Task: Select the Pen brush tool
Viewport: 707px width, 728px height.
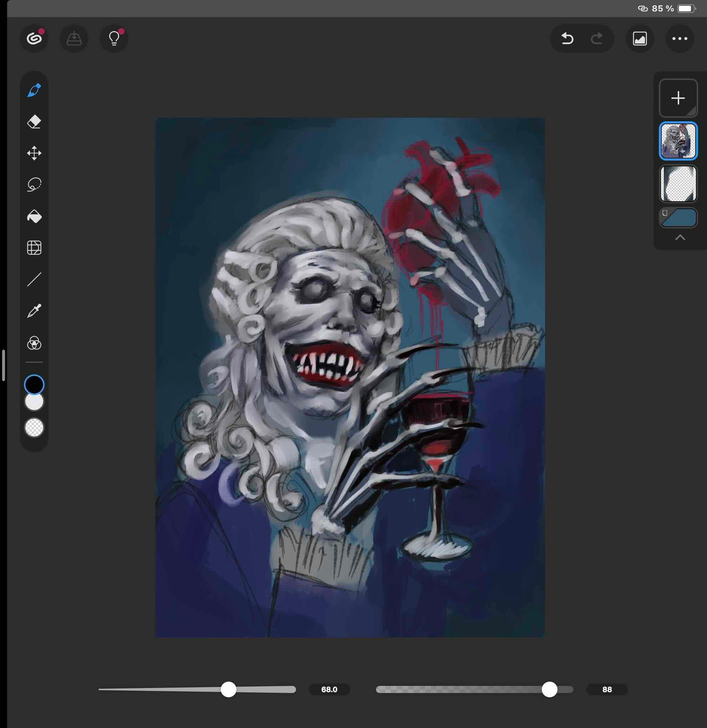Action: click(34, 90)
